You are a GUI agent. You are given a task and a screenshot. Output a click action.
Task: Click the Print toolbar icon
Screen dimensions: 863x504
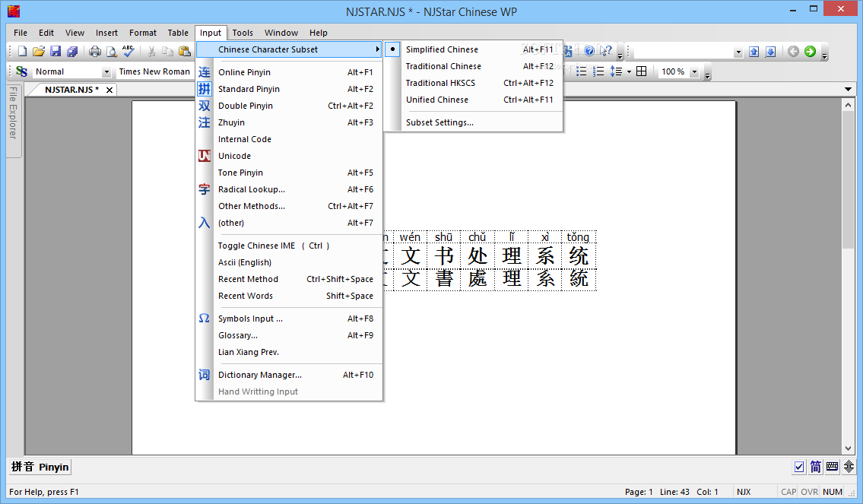95,51
